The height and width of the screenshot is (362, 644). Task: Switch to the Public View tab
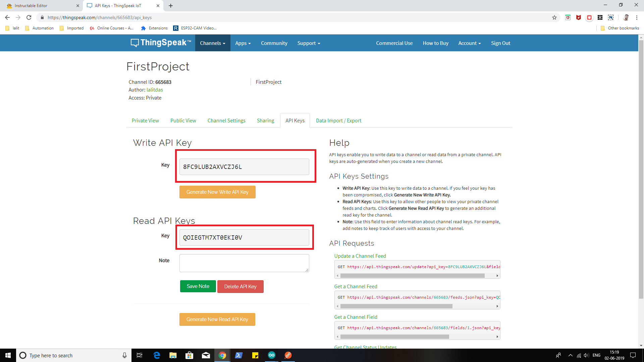coord(183,120)
